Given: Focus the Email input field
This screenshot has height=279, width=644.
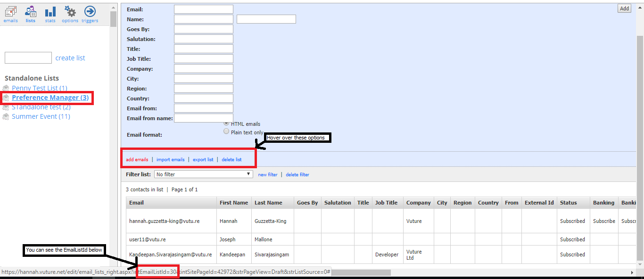Looking at the screenshot, I should coord(204,9).
